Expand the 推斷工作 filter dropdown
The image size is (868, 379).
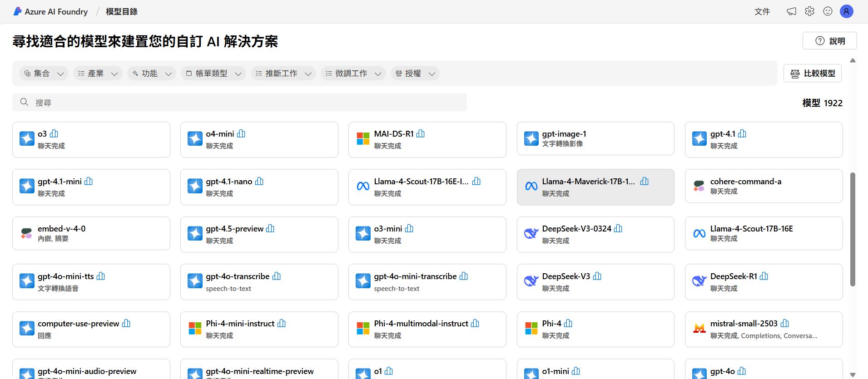pyautogui.click(x=283, y=74)
